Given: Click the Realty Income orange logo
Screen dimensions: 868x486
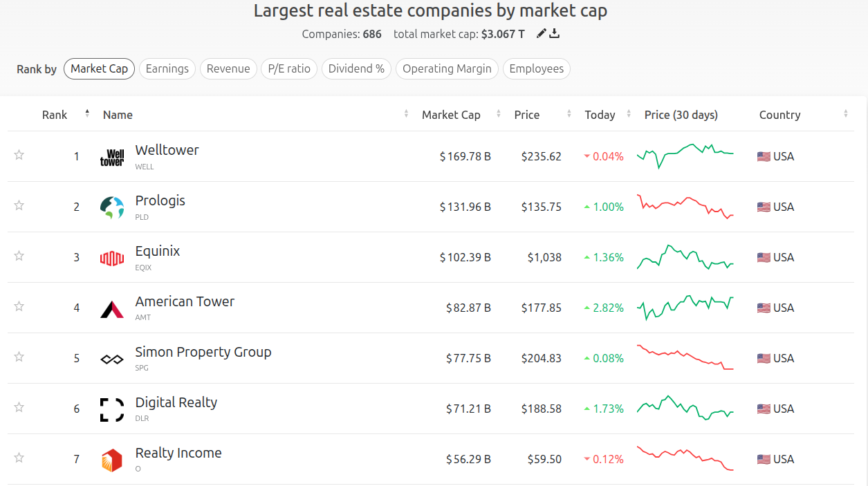Looking at the screenshot, I should 112,460.
